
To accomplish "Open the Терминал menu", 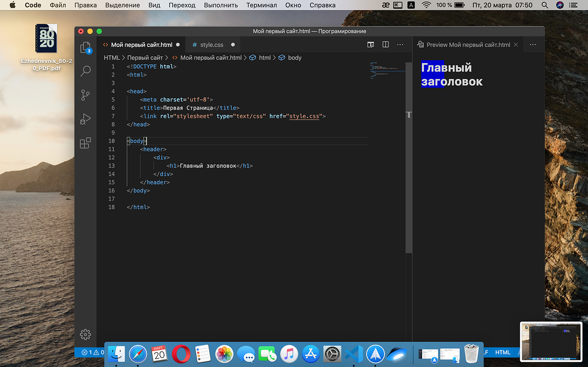I will click(261, 5).
